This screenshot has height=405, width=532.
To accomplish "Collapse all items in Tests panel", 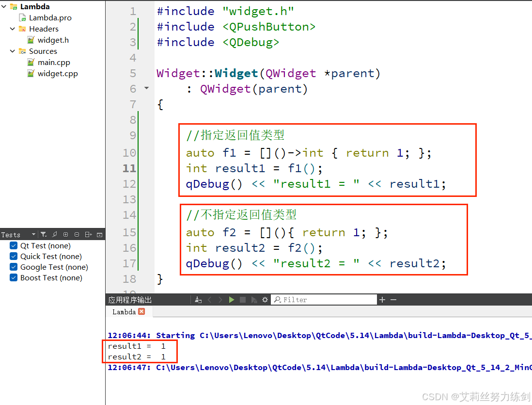I will [x=77, y=234].
